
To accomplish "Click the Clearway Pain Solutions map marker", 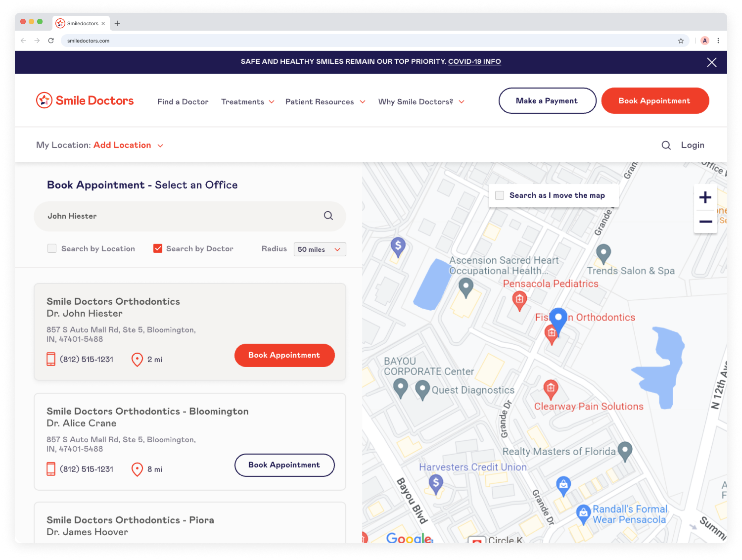I will (551, 390).
